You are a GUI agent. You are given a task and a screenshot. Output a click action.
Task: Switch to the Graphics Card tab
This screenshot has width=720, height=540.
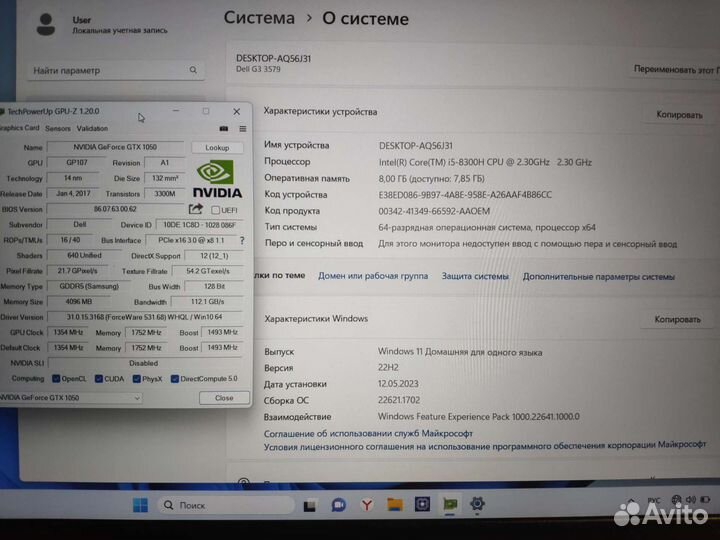coord(20,128)
